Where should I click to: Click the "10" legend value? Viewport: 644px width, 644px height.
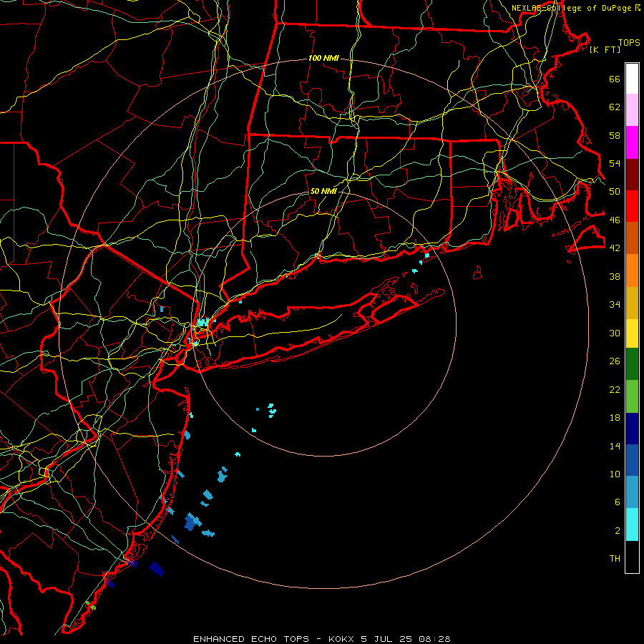tap(615, 474)
